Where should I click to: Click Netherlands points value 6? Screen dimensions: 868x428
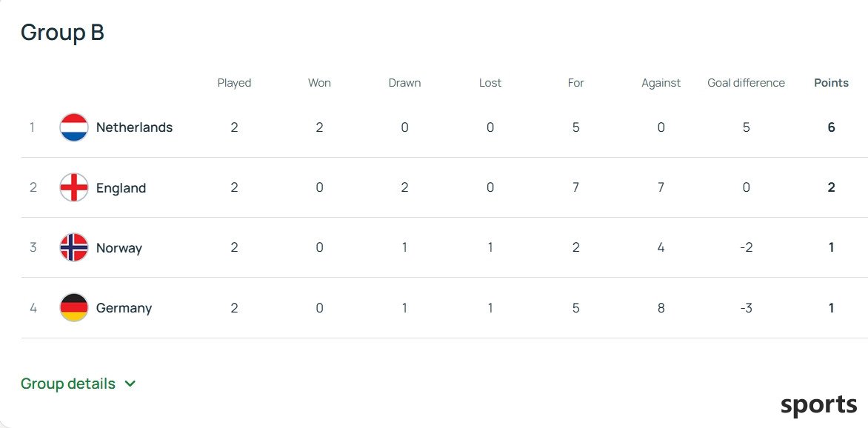831,127
